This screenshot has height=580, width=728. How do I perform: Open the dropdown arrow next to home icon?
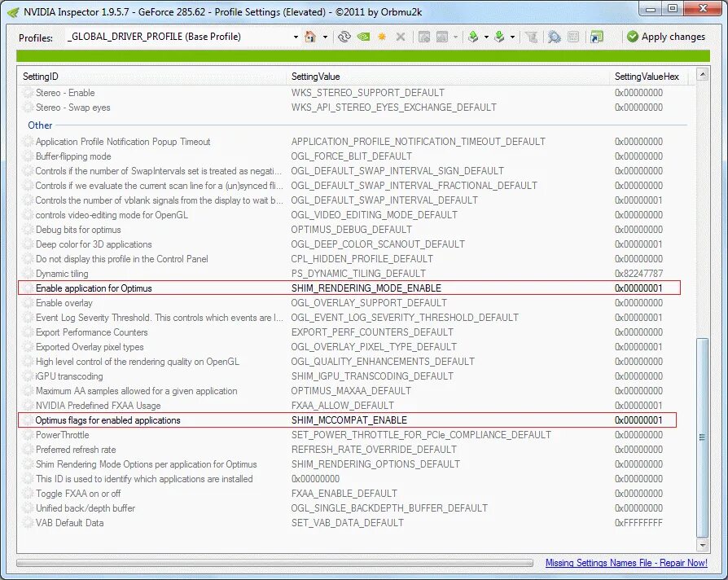[325, 37]
